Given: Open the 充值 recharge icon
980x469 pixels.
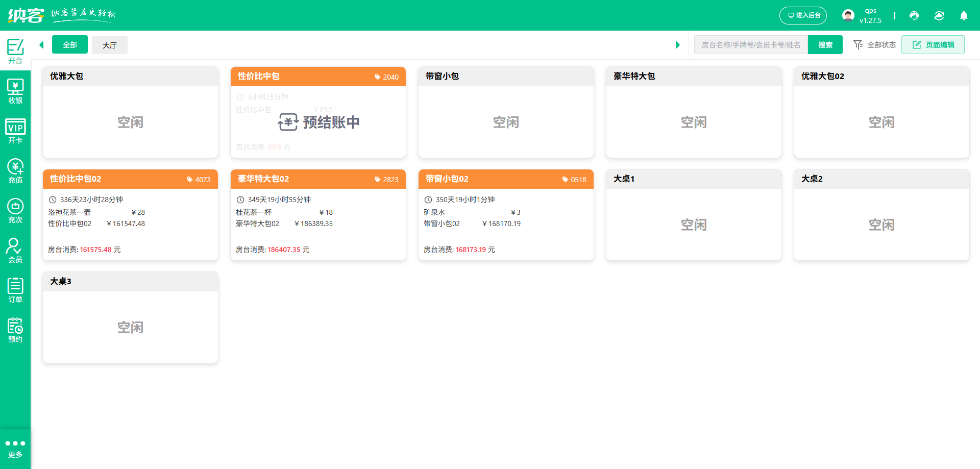Looking at the screenshot, I should click(x=15, y=170).
